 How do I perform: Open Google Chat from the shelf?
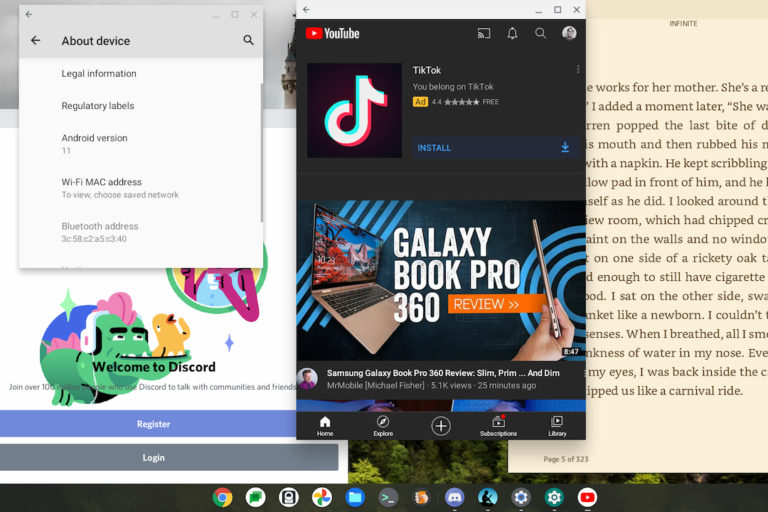pyautogui.click(x=256, y=497)
